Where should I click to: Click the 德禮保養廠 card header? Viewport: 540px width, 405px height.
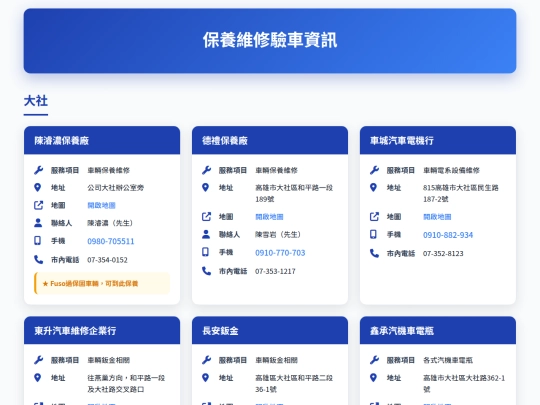[x=270, y=140]
